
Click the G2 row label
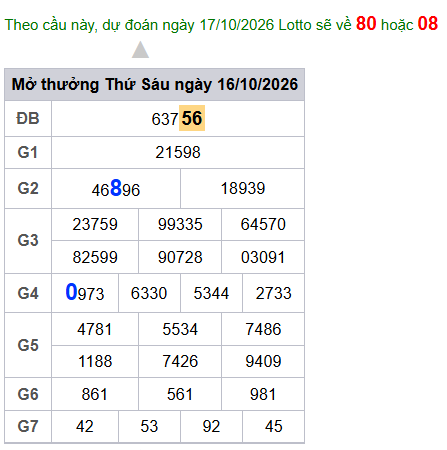click(x=28, y=188)
